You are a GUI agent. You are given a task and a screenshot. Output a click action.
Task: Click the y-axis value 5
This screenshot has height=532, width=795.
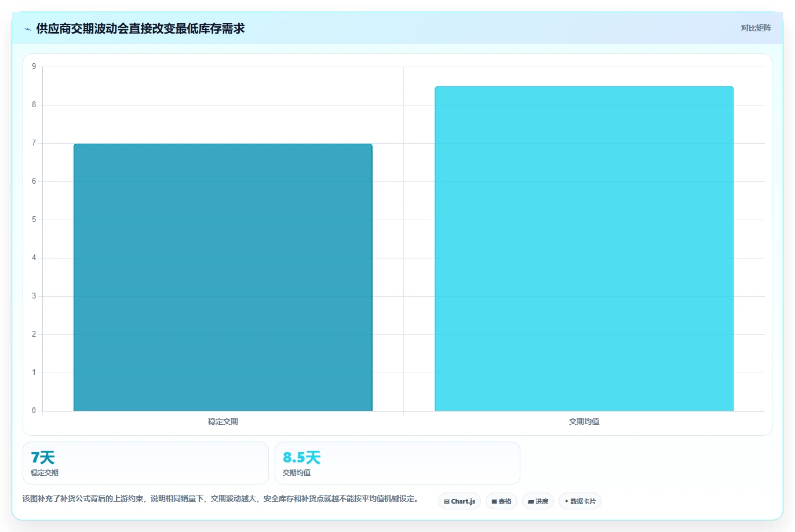click(34, 220)
